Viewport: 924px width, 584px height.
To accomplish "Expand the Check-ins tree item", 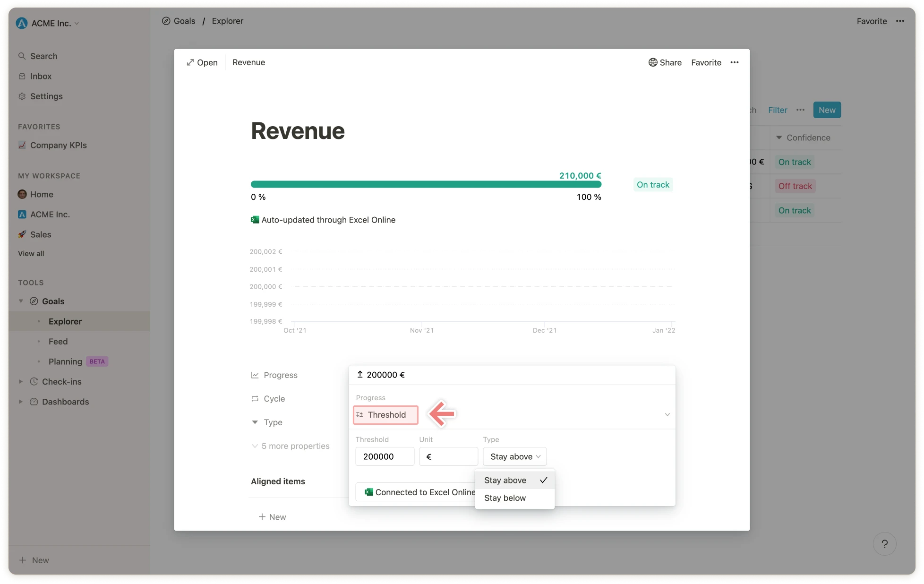I will (x=21, y=381).
